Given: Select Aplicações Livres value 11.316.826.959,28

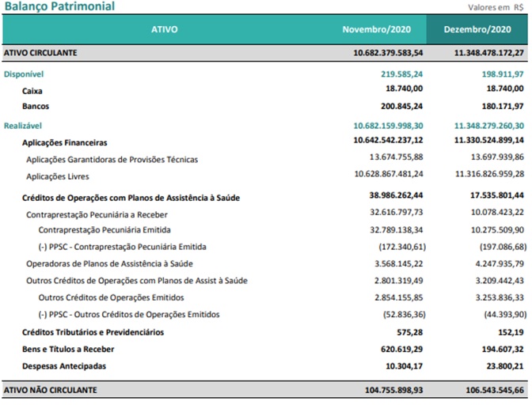Looking at the screenshot, I should tap(489, 174).
